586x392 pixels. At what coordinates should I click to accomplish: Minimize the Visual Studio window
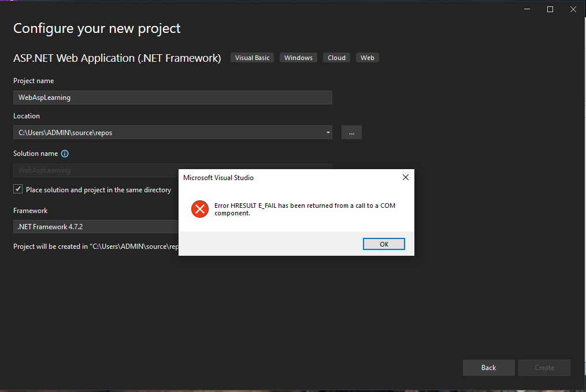pos(526,9)
